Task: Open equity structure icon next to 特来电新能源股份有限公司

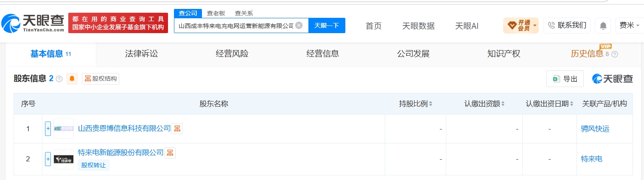Action: (170, 153)
